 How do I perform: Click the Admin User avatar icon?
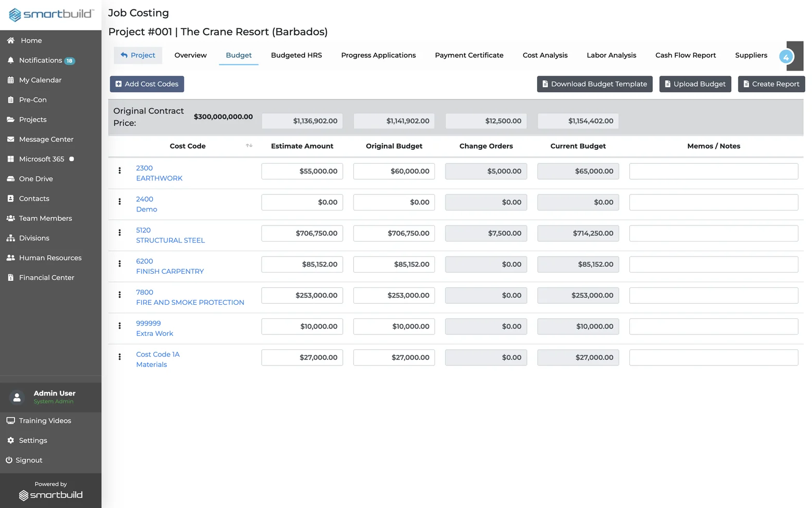pos(17,398)
